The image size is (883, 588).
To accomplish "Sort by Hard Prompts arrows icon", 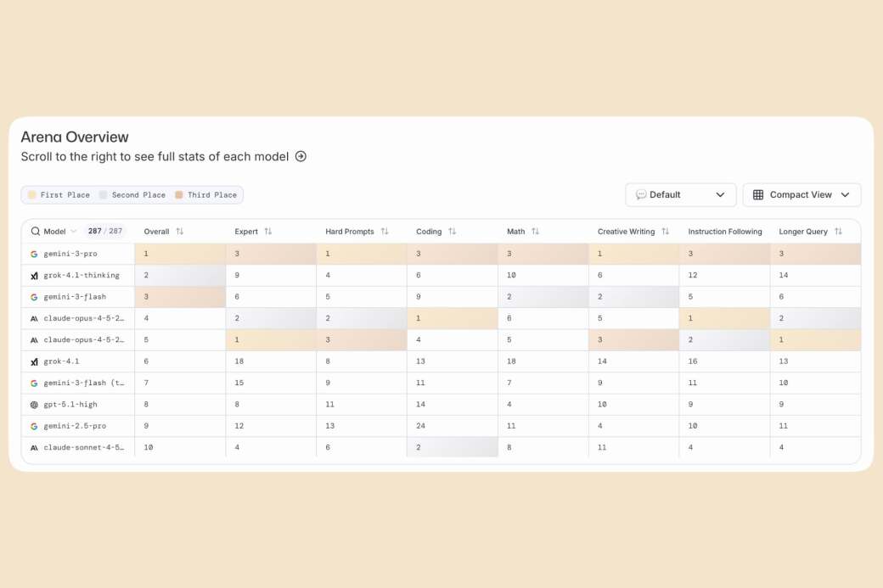I will pos(385,232).
